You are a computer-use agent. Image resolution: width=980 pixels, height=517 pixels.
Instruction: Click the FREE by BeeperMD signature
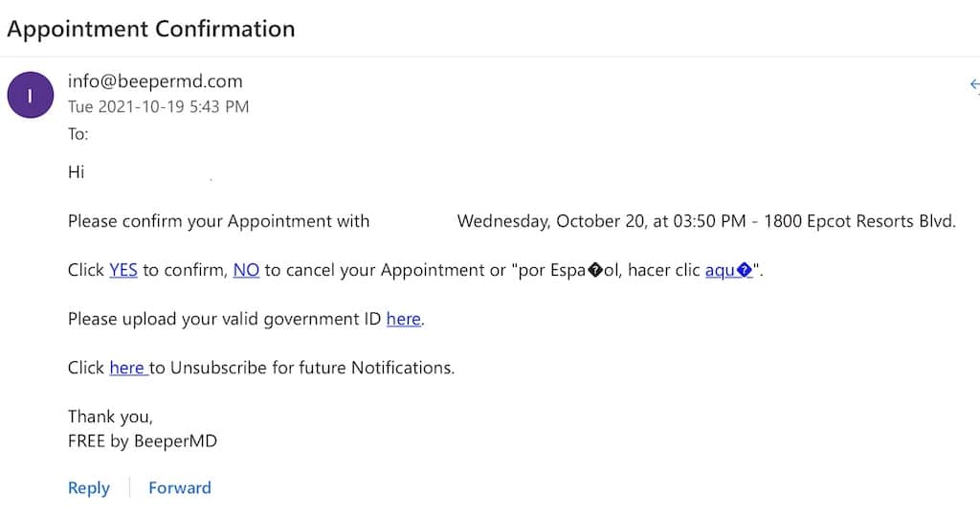143,441
